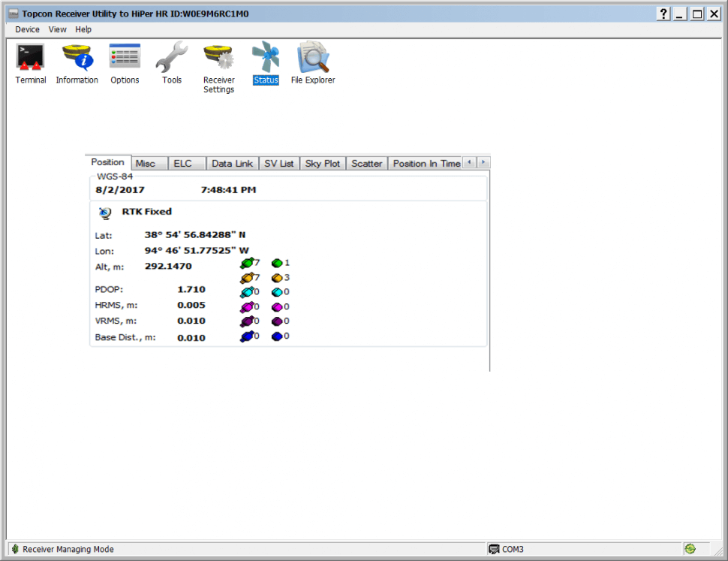Click the RTK Fixed solution icon
The image size is (728, 561).
tap(105, 213)
